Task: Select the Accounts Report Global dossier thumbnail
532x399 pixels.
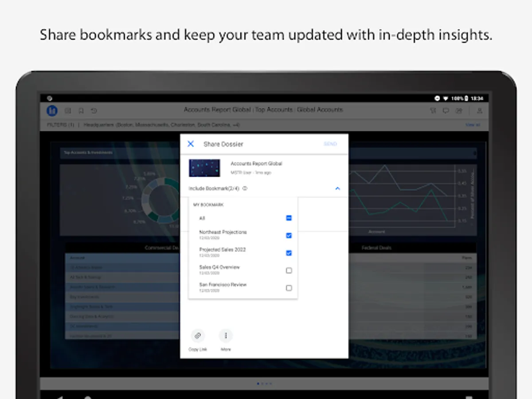Action: pos(204,168)
